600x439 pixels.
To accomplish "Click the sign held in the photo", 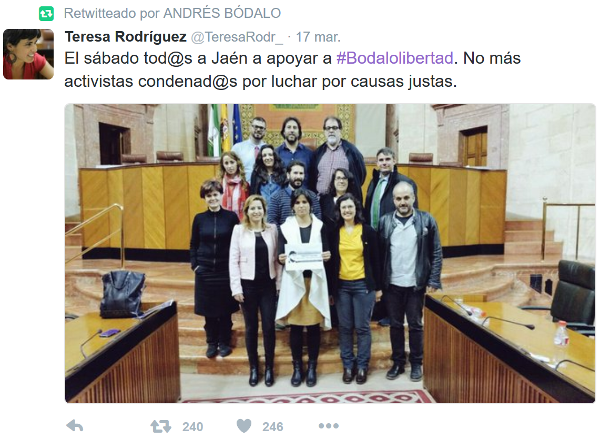I will tap(304, 256).
